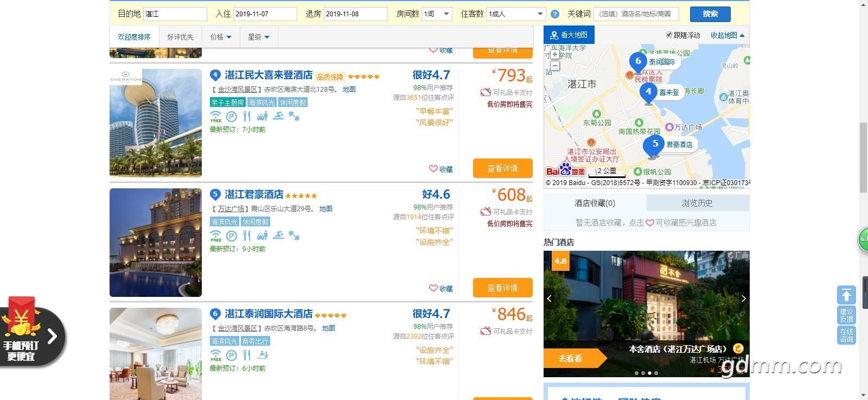Show next hot hotel with right arrow
This screenshot has height=400, width=868.
click(744, 299)
